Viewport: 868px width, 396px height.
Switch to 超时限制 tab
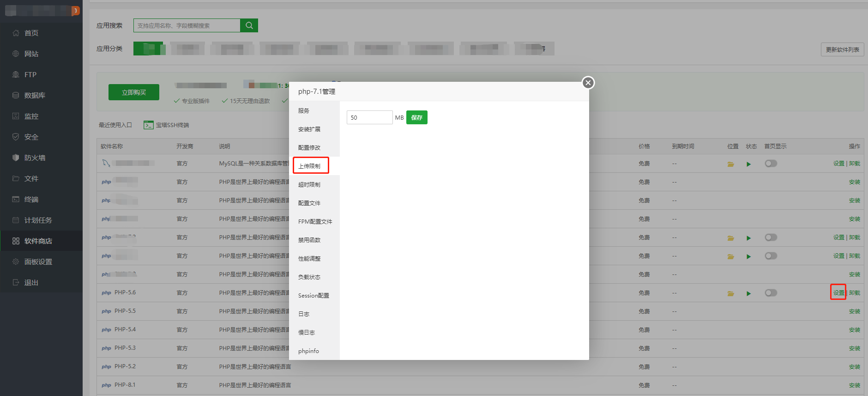(309, 184)
